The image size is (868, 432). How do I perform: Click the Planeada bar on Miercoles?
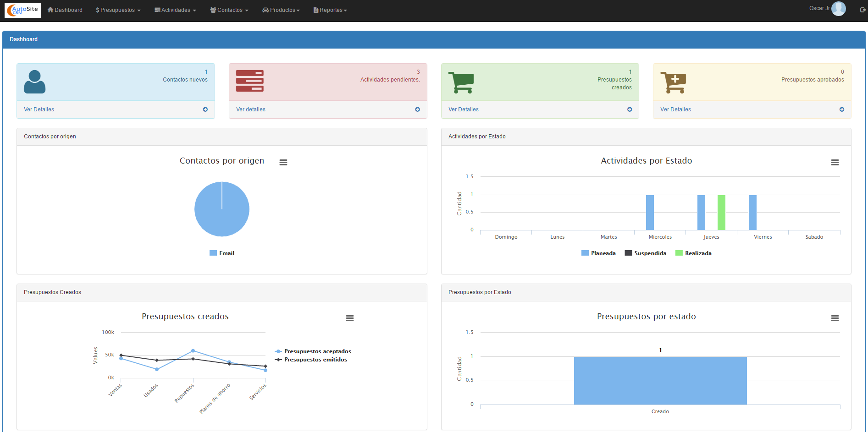[x=650, y=213]
